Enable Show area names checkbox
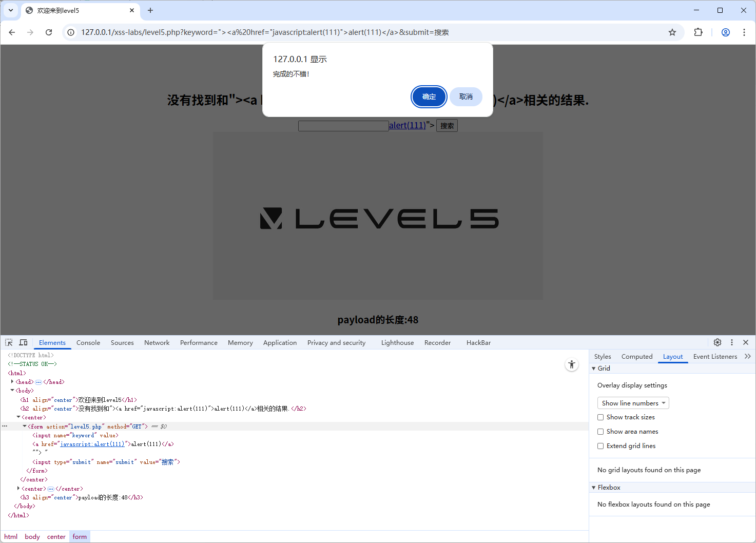Screen dimensions: 756x543 600,432
